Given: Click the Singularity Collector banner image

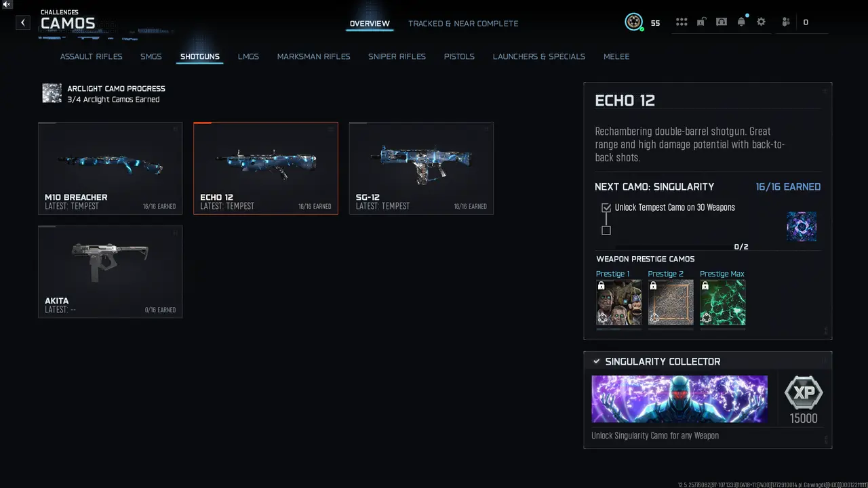Looking at the screenshot, I should pos(679,399).
